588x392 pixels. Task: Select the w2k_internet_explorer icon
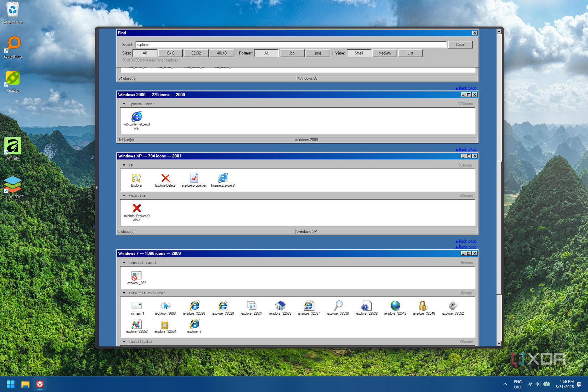[136, 120]
